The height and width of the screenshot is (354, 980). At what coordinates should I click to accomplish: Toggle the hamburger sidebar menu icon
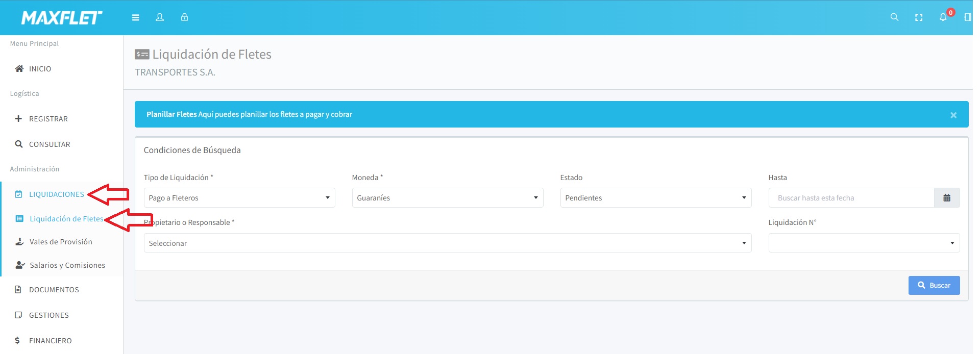point(135,17)
